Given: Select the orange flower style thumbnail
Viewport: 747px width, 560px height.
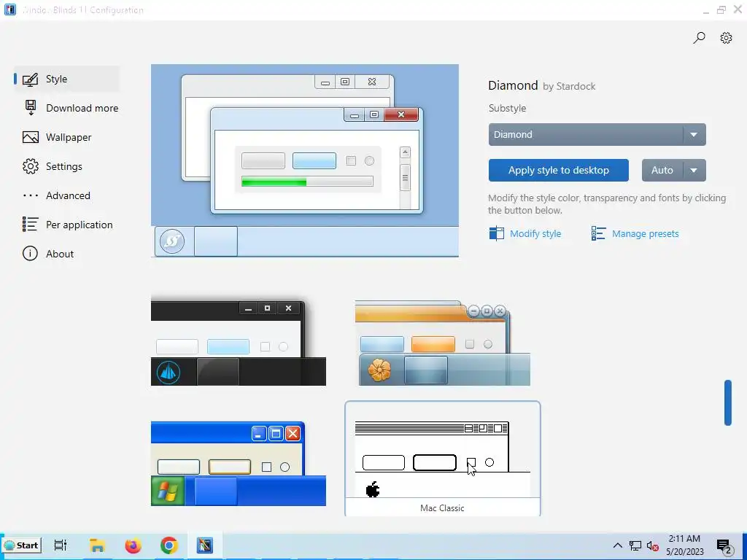Looking at the screenshot, I should [x=443, y=343].
